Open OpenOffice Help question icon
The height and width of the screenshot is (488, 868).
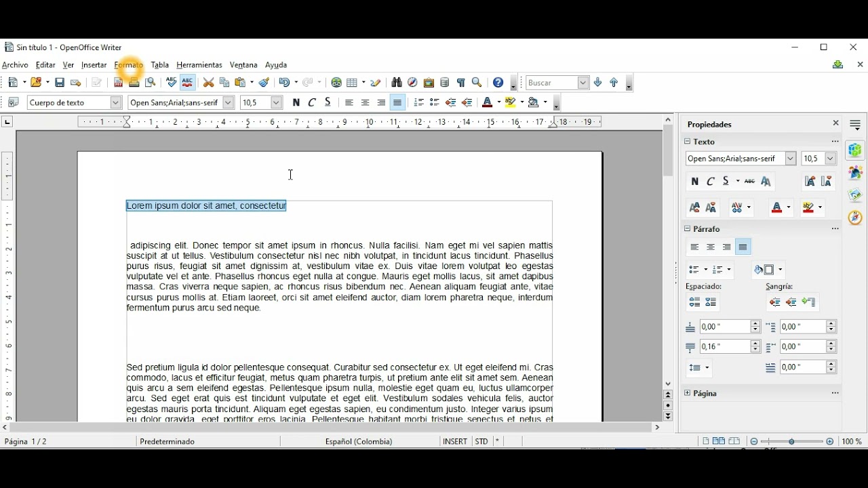click(x=498, y=83)
